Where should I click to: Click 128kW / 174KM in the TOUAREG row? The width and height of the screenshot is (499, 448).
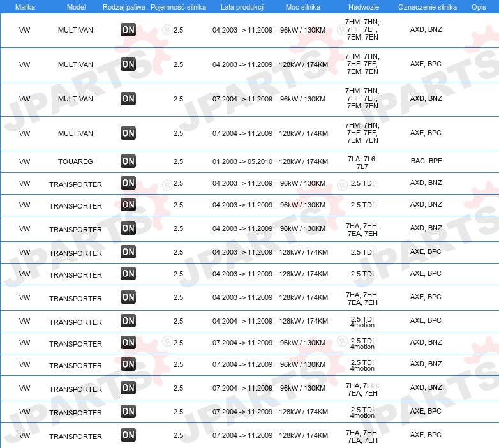coord(303,161)
